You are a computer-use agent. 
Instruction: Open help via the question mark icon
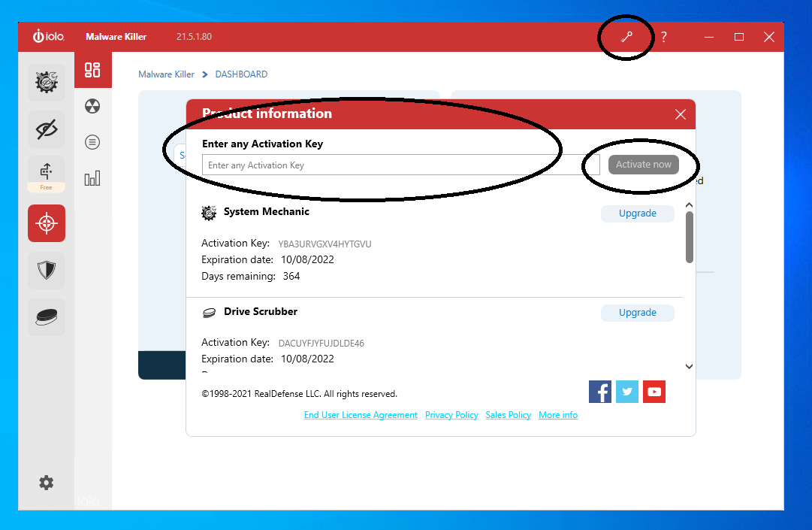coord(663,37)
